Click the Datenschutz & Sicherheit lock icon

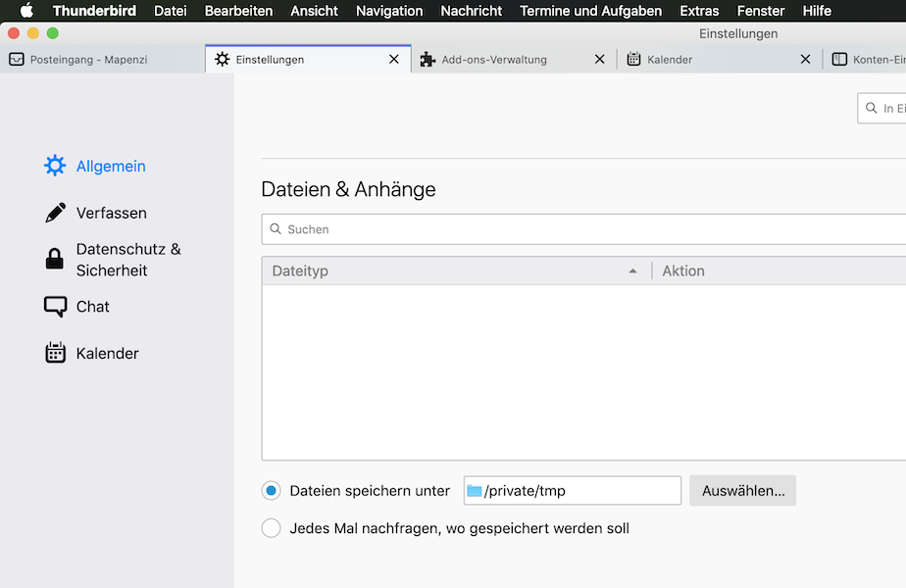[x=55, y=259]
